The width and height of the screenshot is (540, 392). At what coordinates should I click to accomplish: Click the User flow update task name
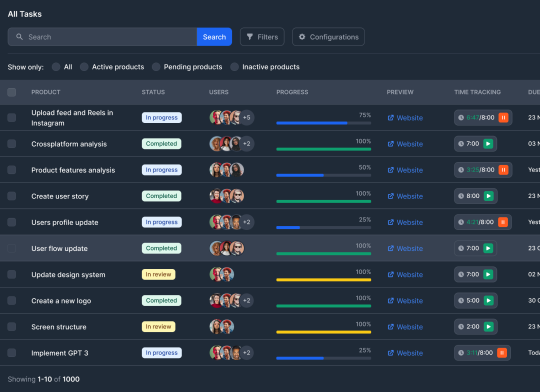pyautogui.click(x=59, y=248)
